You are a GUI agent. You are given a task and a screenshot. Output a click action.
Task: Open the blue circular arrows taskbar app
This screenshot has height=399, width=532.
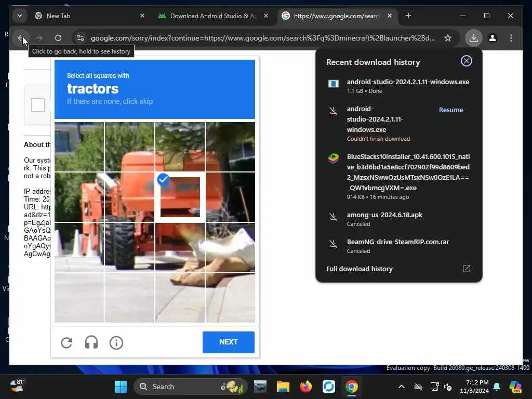[328, 387]
